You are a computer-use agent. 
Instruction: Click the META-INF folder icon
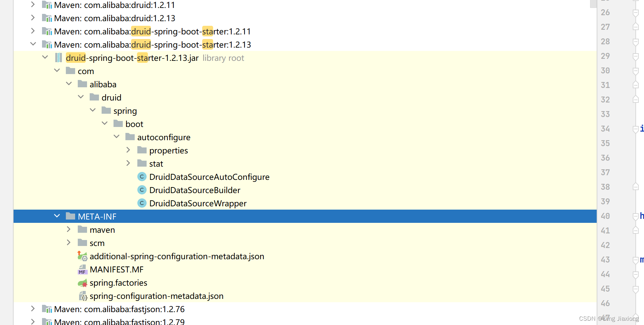click(70, 216)
